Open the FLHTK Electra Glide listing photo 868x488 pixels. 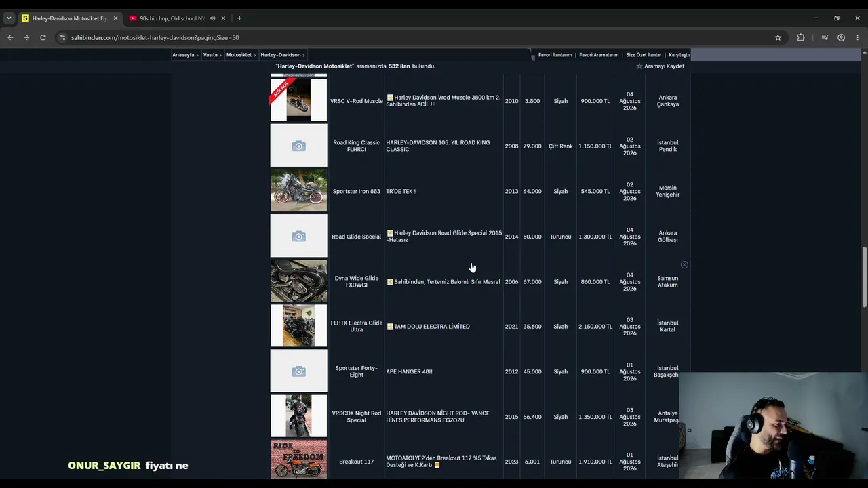298,326
